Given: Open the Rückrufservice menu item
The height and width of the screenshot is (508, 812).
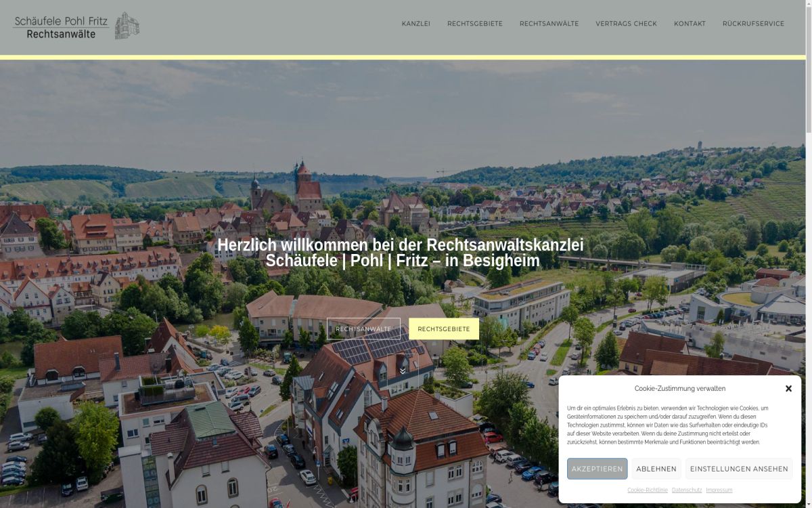Looking at the screenshot, I should tap(753, 24).
